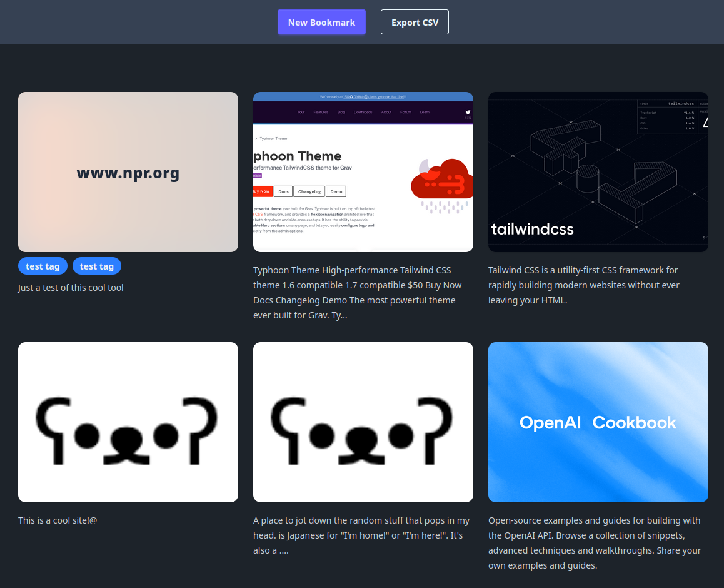724x588 pixels.
Task: Export bookmarks with Export CSV button
Action: (415, 22)
